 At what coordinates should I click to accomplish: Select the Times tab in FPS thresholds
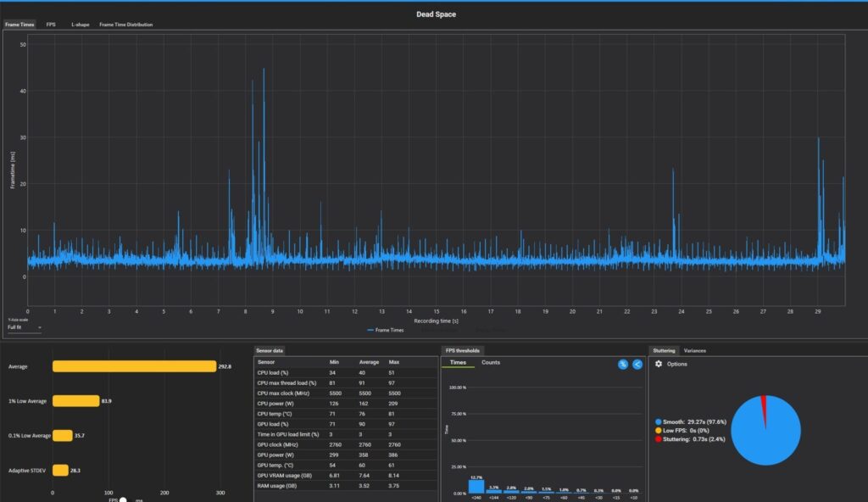(458, 362)
